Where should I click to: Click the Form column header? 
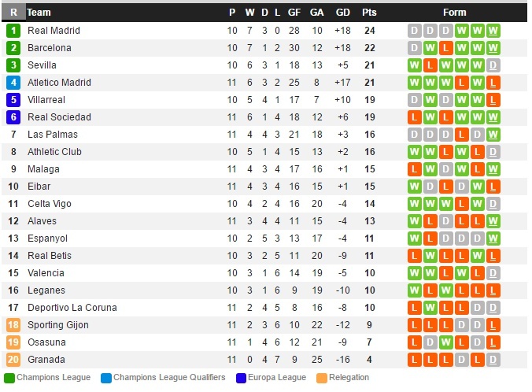454,12
